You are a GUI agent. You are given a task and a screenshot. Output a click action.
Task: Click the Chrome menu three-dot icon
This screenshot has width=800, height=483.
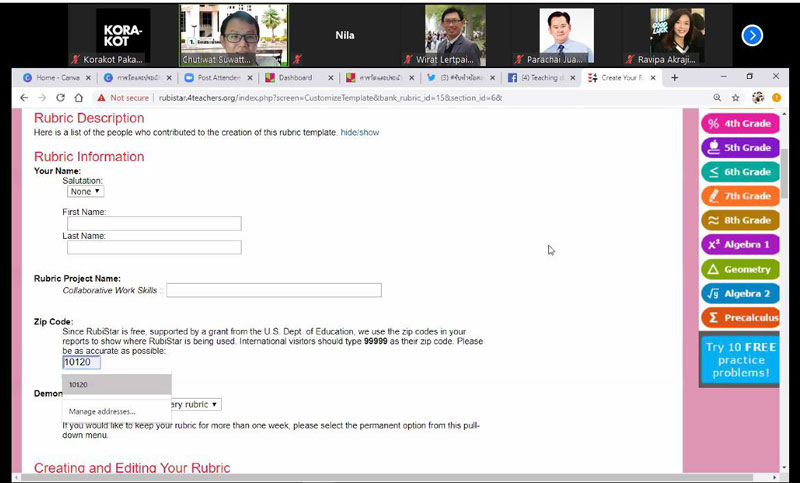[776, 98]
